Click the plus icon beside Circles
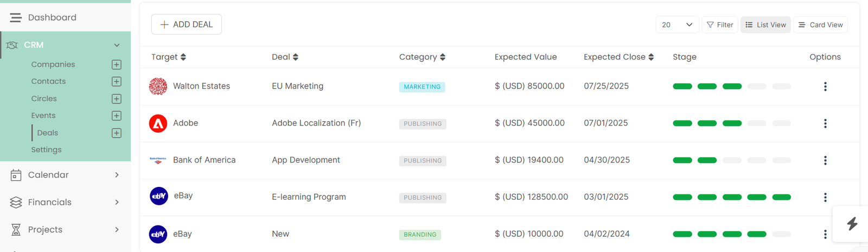The image size is (868, 252). [x=116, y=99]
